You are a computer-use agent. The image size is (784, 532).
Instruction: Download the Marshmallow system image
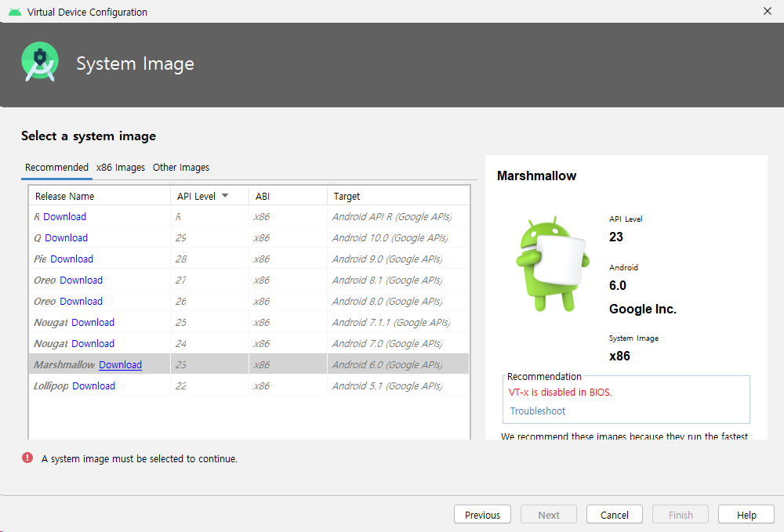120,365
